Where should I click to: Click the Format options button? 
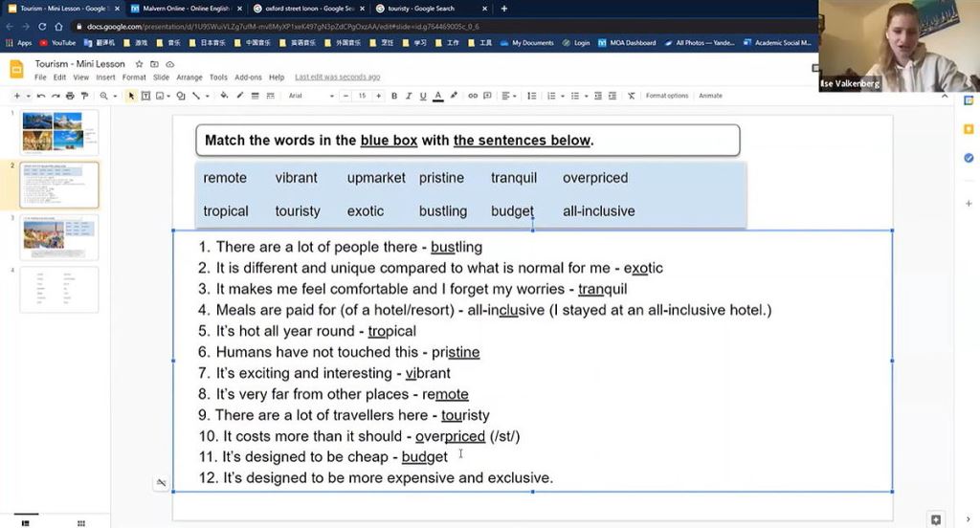(x=667, y=96)
